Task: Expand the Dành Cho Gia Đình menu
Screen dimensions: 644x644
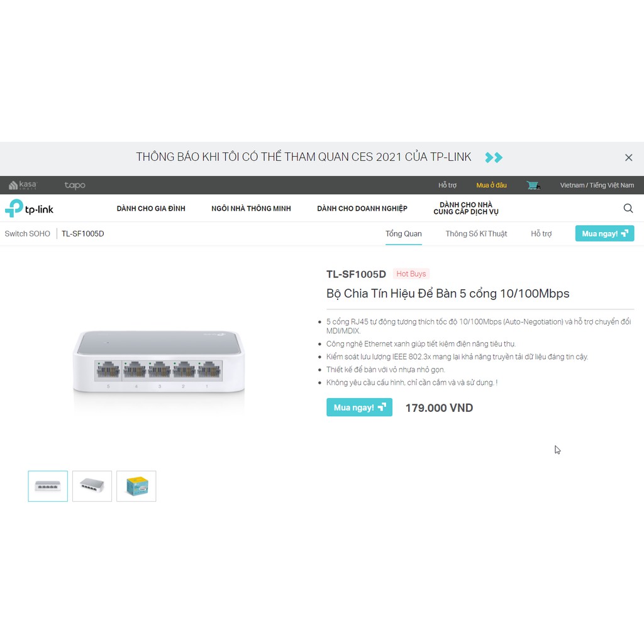Action: (x=151, y=208)
